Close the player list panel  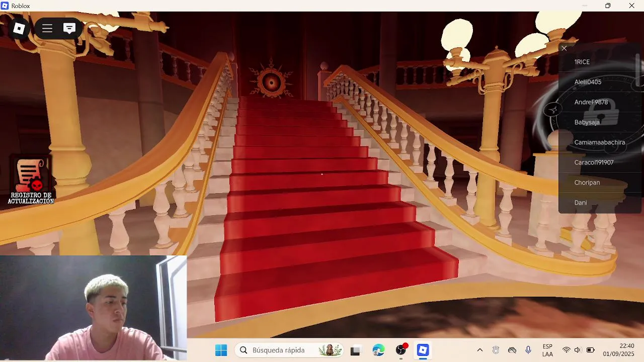point(564,48)
